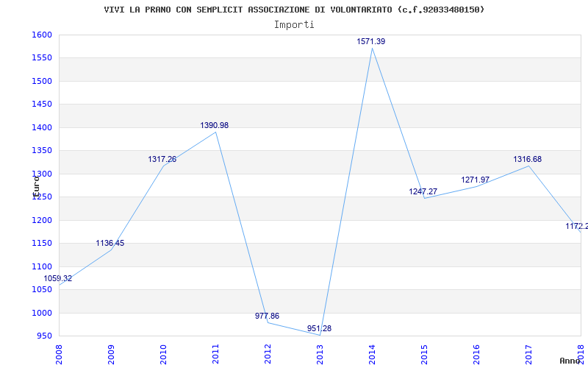Click x-axis year 2014
Viewport: 588px width, 368px height.
(x=372, y=355)
